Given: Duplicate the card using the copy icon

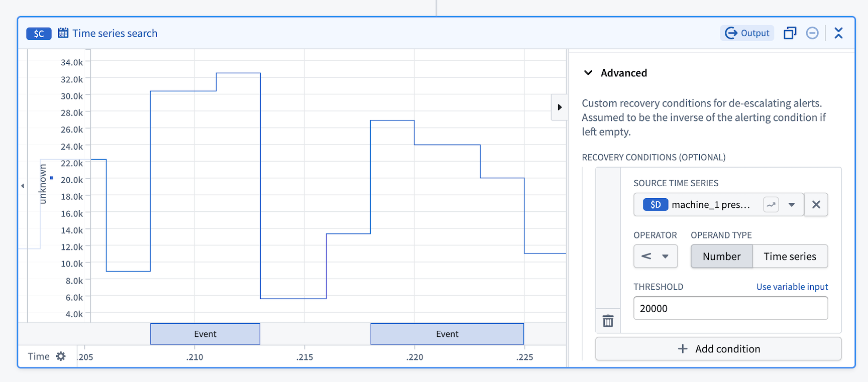Looking at the screenshot, I should (790, 33).
